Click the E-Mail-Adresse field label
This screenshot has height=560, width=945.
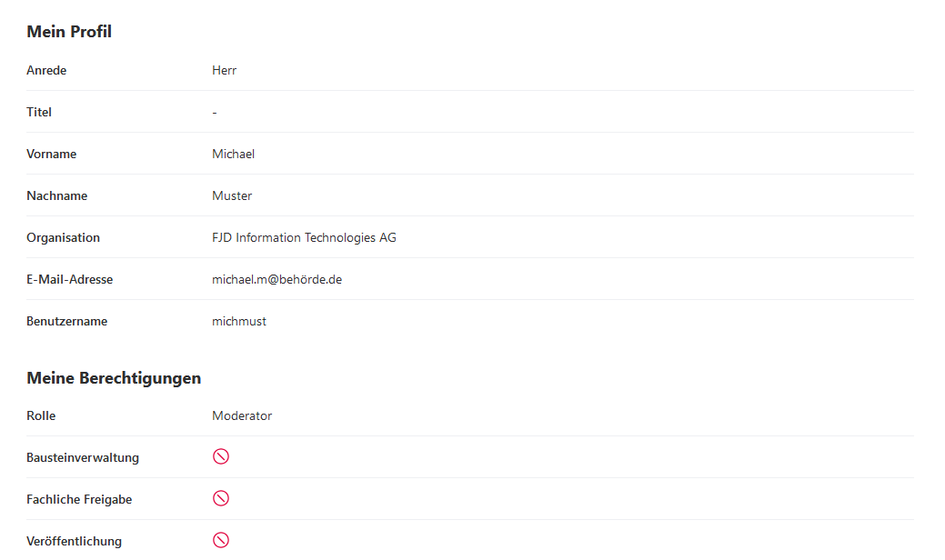point(70,280)
